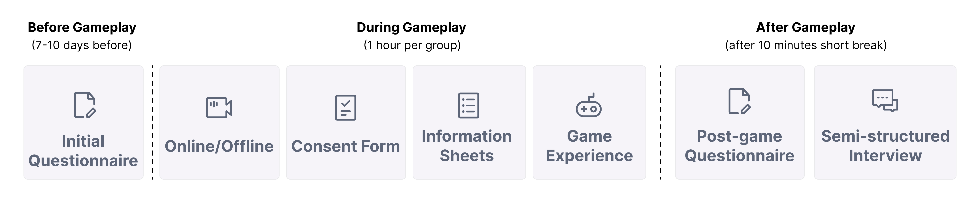The image size is (980, 198).
Task: Select the Online/Offline label
Action: 219,146
